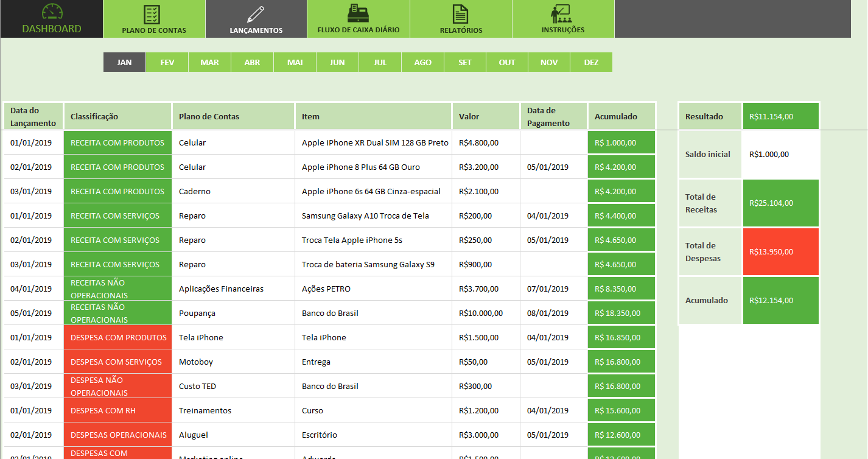Select the Apple iPhone XR Dual SIM item cell

pyautogui.click(x=374, y=142)
